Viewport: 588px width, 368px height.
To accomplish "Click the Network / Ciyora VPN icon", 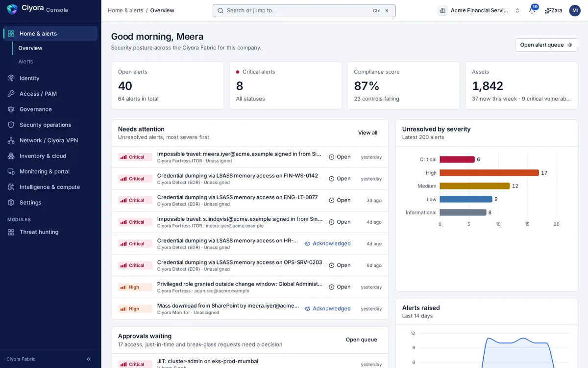I will pyautogui.click(x=11, y=140).
